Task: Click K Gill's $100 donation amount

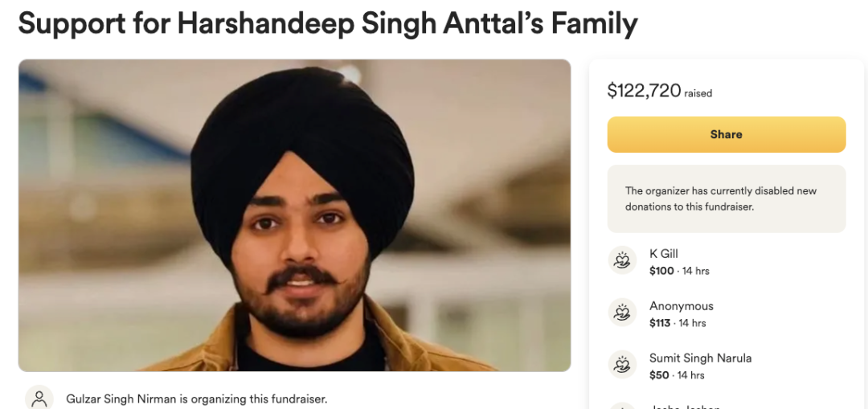Action: pyautogui.click(x=661, y=271)
